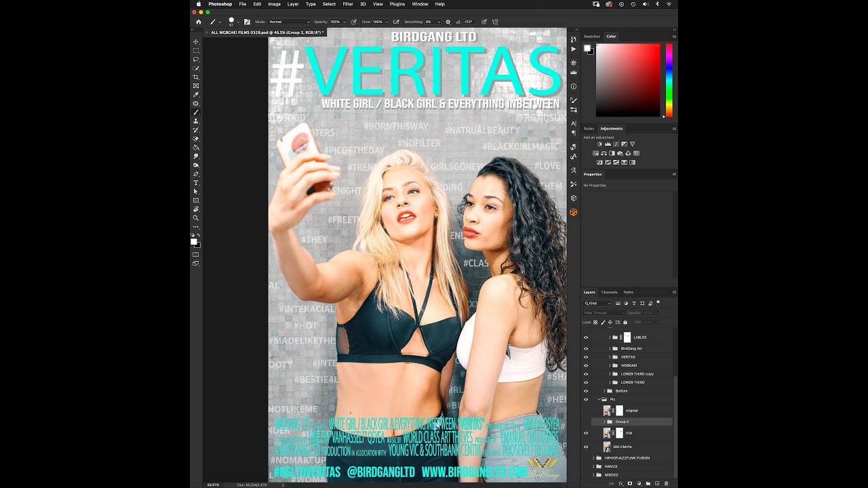
Task: Open the Info panel icon
Action: [574, 86]
